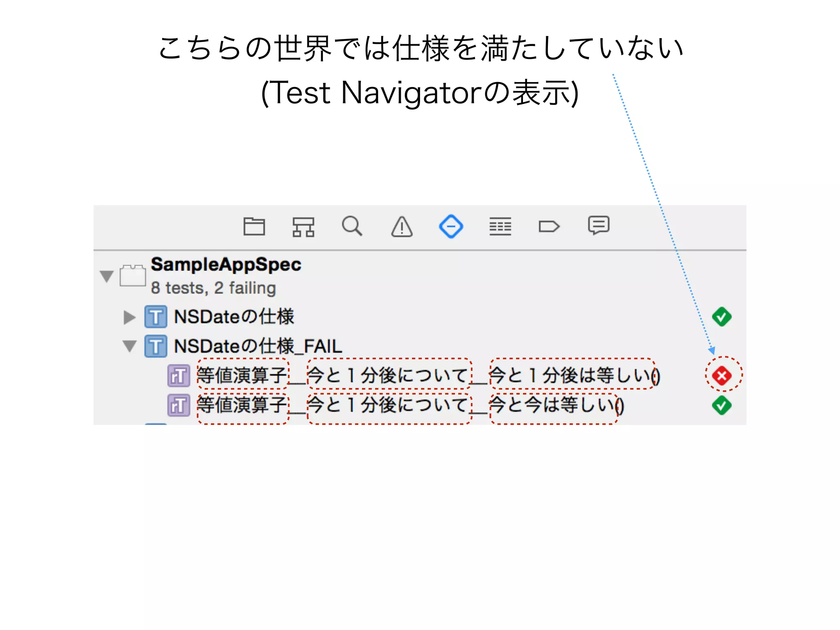
Task: Select the Test navigator diamond icon
Action: [451, 226]
